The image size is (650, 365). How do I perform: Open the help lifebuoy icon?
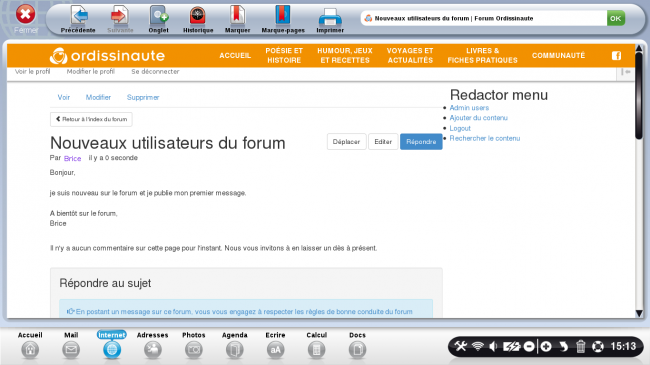tap(598, 346)
